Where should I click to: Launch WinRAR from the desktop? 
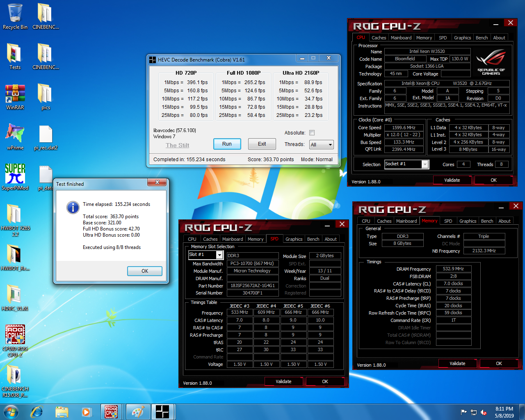pyautogui.click(x=15, y=97)
